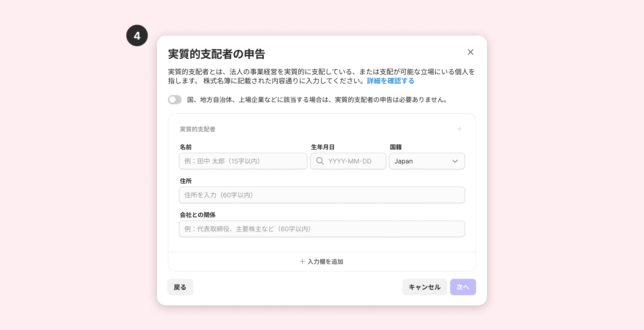Focus the 生年月日 YYYY-MM-DD date field
644x330 pixels.
(348, 161)
